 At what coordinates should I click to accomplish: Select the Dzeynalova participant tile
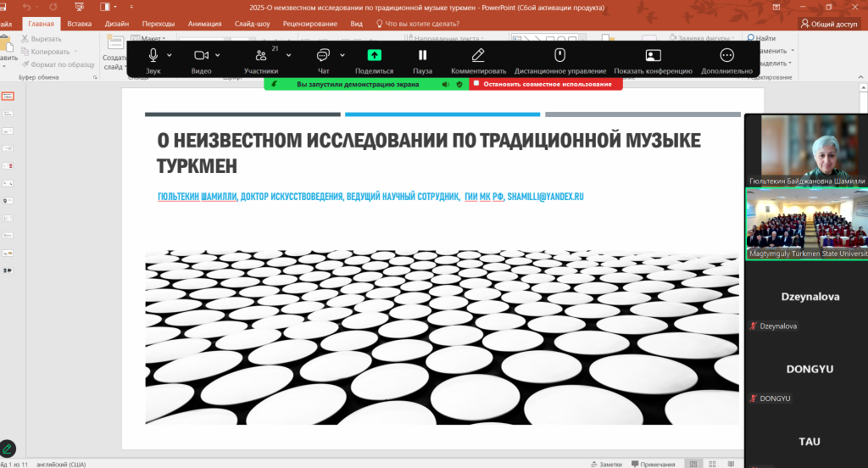coord(807,296)
